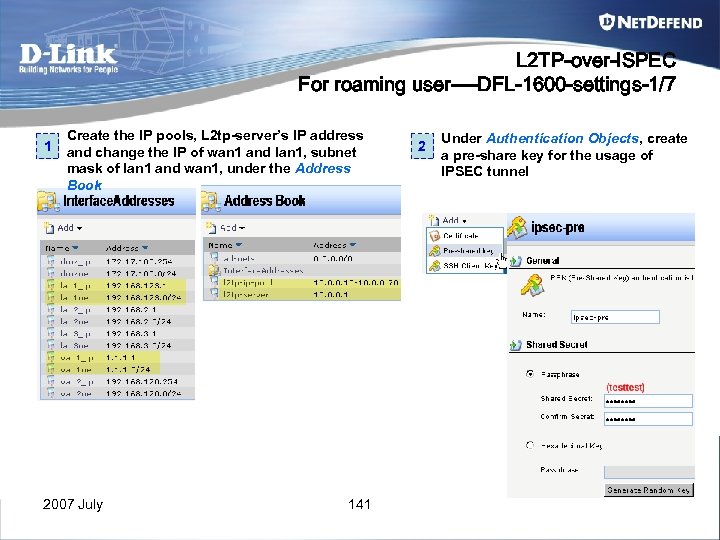The width and height of the screenshot is (720, 540).
Task: Click the 192.168.2.1 address of lan2_ip
Action: click(131, 309)
